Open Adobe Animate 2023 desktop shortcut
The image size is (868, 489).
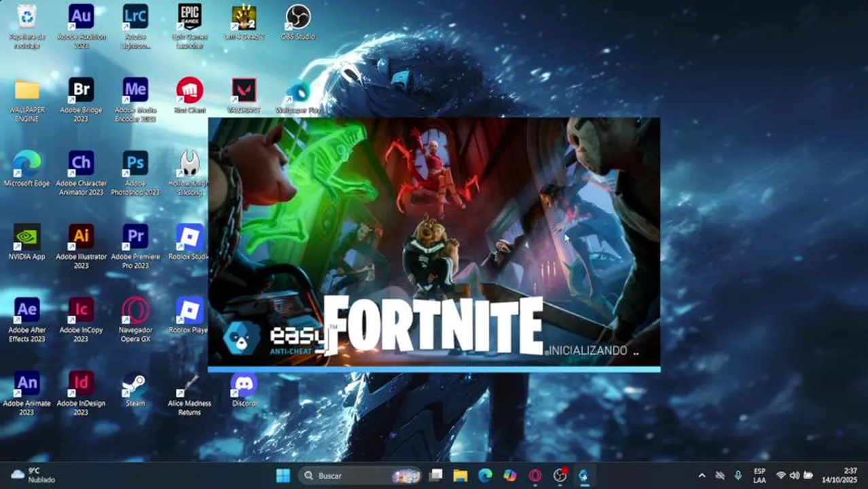point(27,393)
